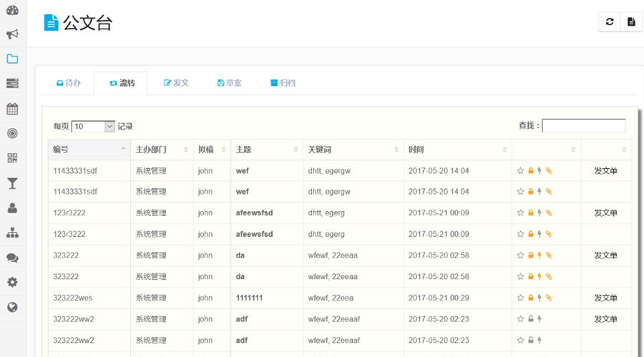Viewport: 644px width, 357px height.
Task: Toggle star on the first 323222ww2 row
Action: click(x=520, y=319)
